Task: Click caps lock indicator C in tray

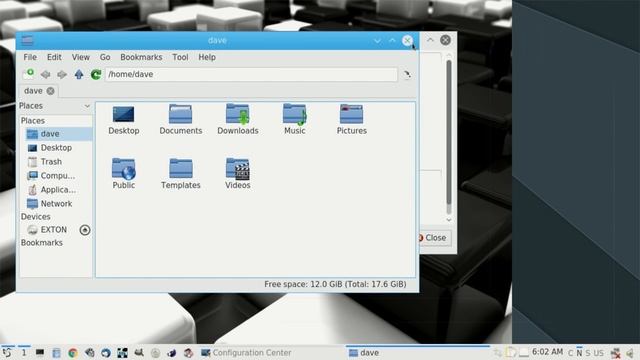Action: pyautogui.click(x=571, y=353)
